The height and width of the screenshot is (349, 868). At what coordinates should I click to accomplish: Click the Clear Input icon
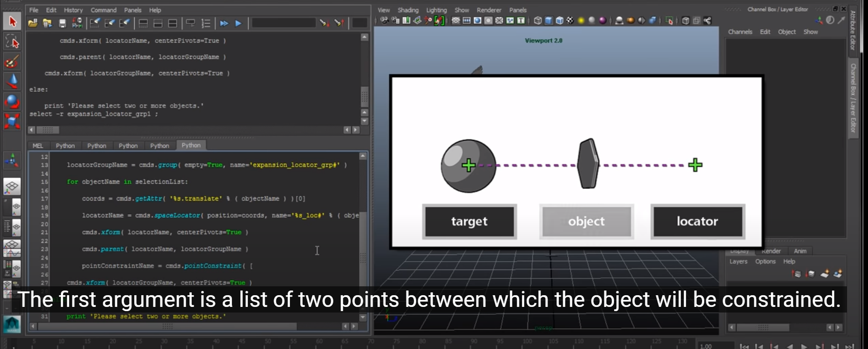tap(110, 23)
